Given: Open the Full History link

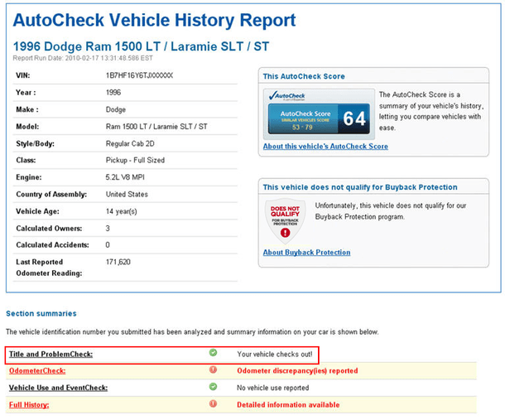Looking at the screenshot, I should tap(29, 405).
